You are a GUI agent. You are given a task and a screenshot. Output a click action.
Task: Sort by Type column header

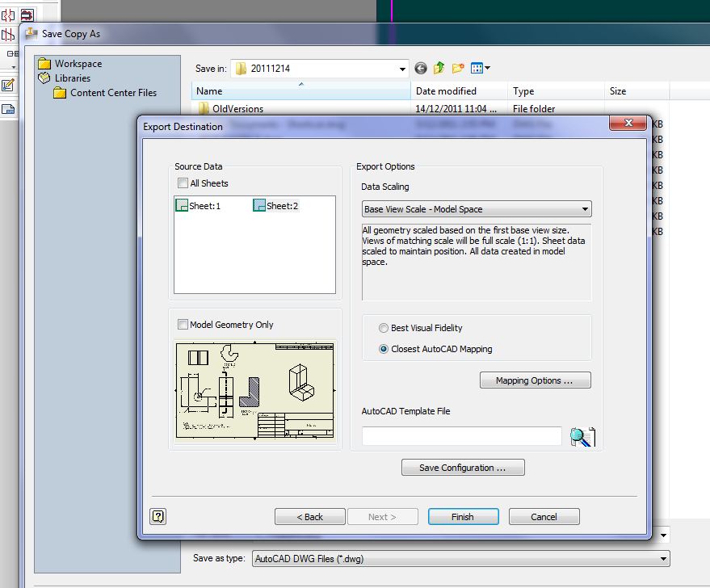coord(556,91)
